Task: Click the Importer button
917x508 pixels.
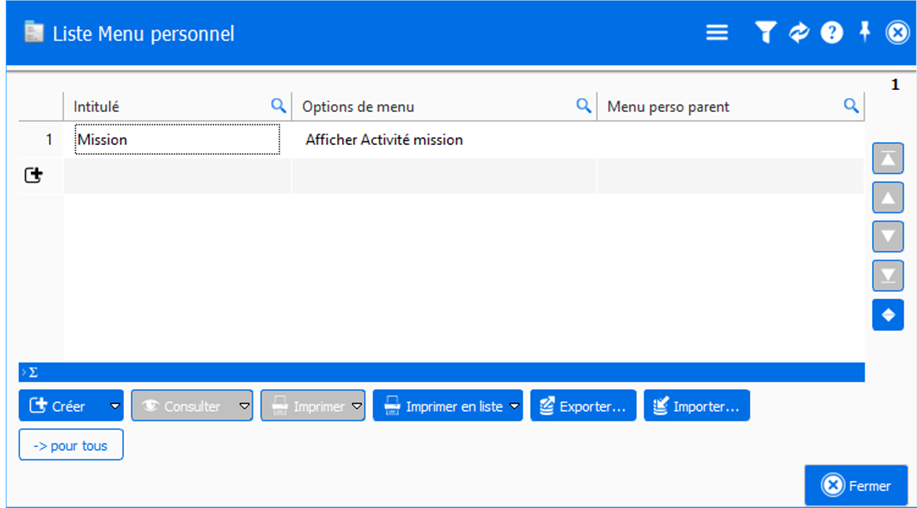Action: tap(697, 406)
